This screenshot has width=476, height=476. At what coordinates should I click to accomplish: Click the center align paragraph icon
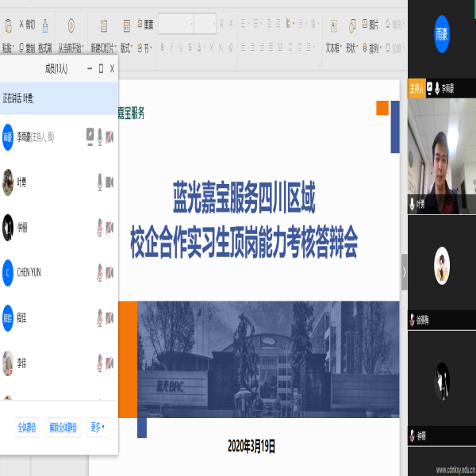click(252, 47)
